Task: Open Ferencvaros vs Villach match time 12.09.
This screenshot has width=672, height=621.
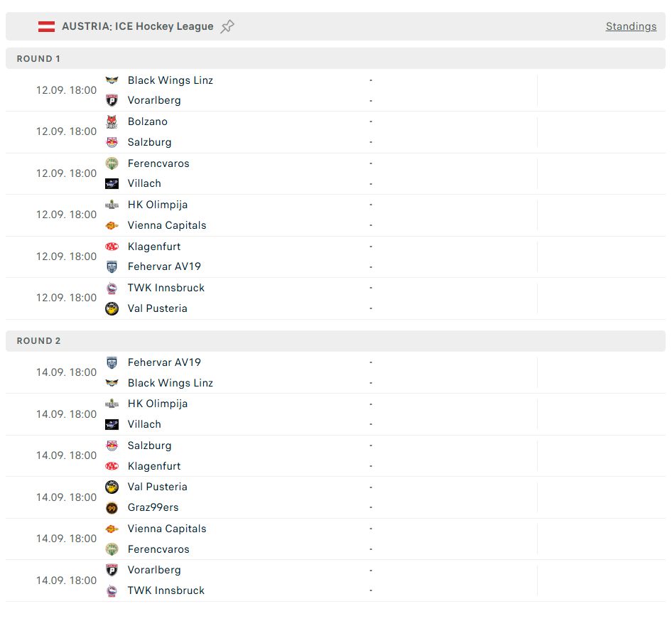Action: (66, 173)
